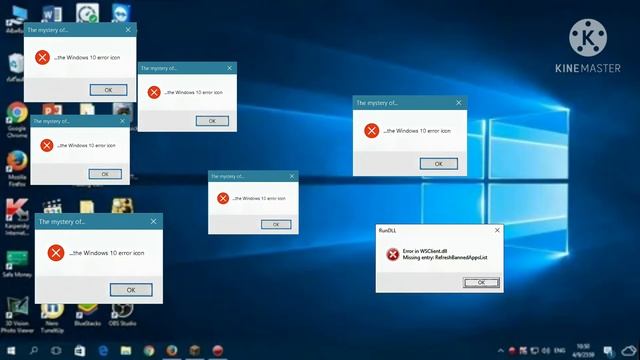Image resolution: width=640 pixels, height=360 pixels.
Task: Click the 'Missing entry: RefreshBannedAppsList' text
Action: [x=445, y=258]
